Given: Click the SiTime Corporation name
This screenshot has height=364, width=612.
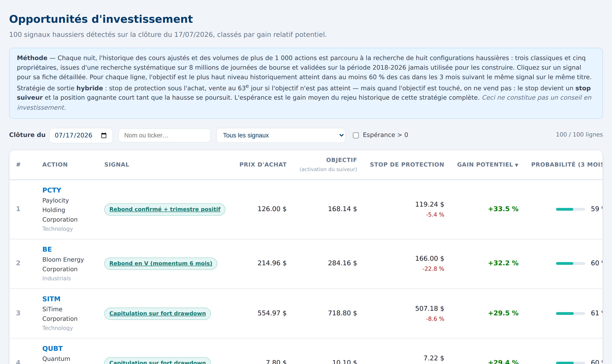Looking at the screenshot, I should click(x=60, y=314).
